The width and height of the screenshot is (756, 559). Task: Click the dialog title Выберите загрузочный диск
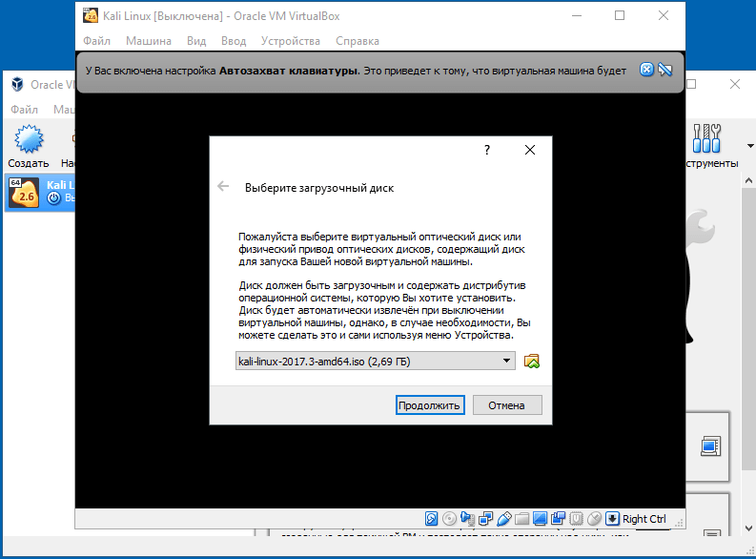click(x=319, y=188)
